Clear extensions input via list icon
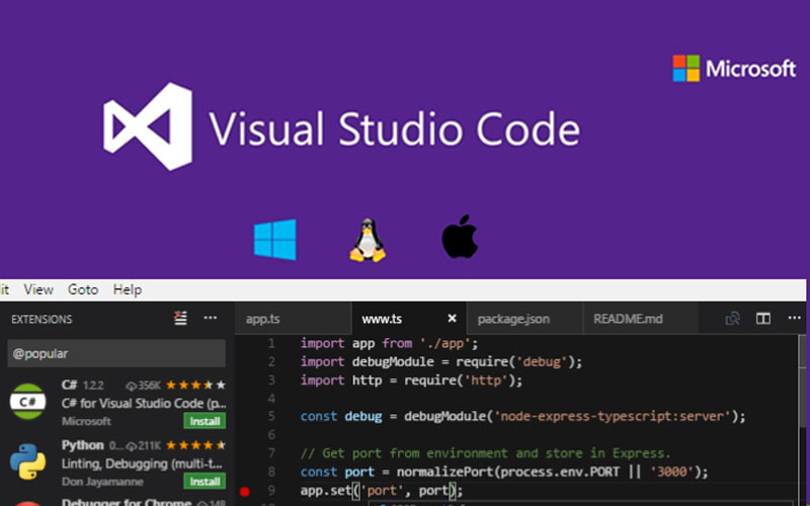Screen dimensions: 810x506 pos(180,318)
